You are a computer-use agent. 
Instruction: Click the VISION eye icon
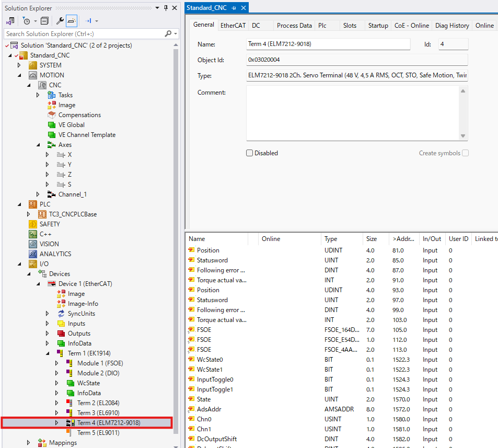coord(33,244)
